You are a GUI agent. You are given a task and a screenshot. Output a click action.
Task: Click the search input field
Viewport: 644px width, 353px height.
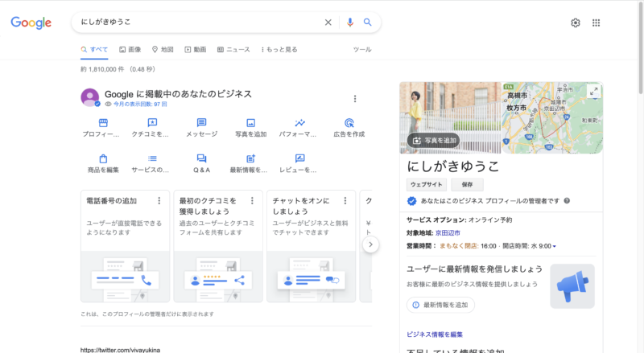(199, 23)
